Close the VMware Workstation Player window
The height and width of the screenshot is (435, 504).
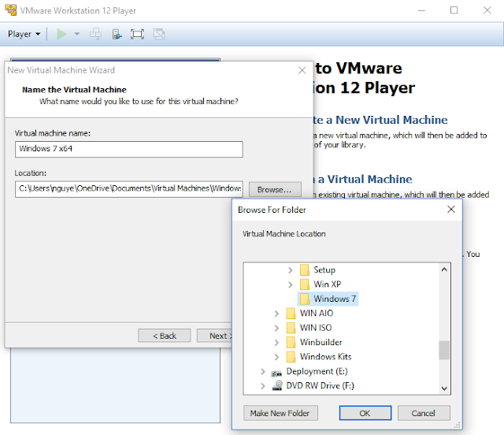(x=487, y=10)
